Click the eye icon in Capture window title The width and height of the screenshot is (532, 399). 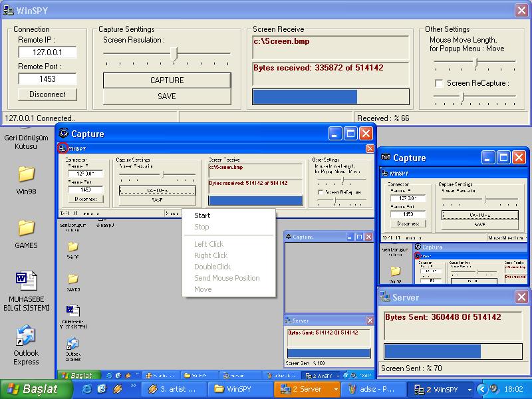pos(64,134)
